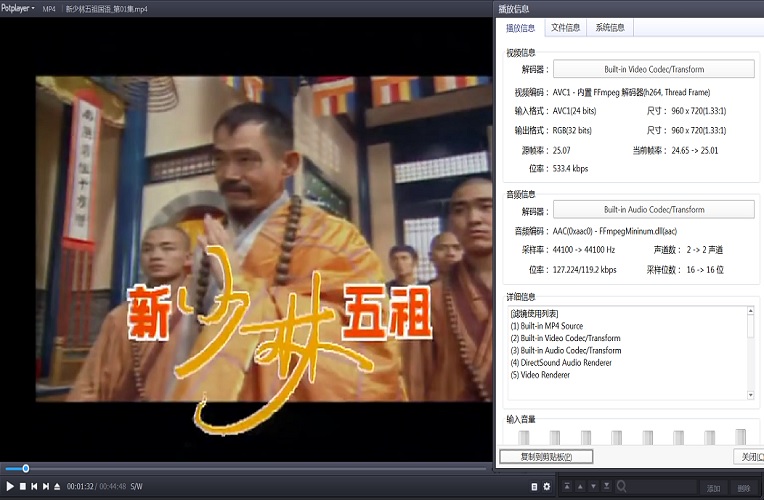764x500 pixels.
Task: Skip to the next track
Action: [46, 486]
